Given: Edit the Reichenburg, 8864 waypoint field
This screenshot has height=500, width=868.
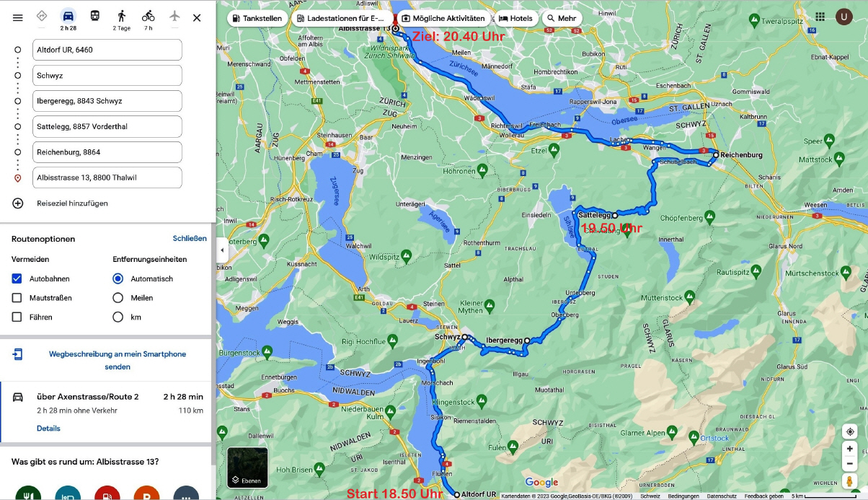Looking at the screenshot, I should pyautogui.click(x=107, y=152).
